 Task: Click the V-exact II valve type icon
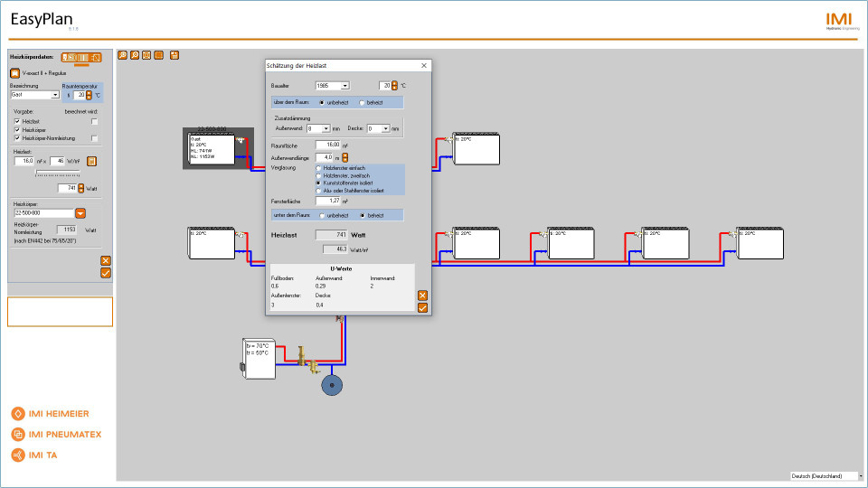[x=14, y=72]
